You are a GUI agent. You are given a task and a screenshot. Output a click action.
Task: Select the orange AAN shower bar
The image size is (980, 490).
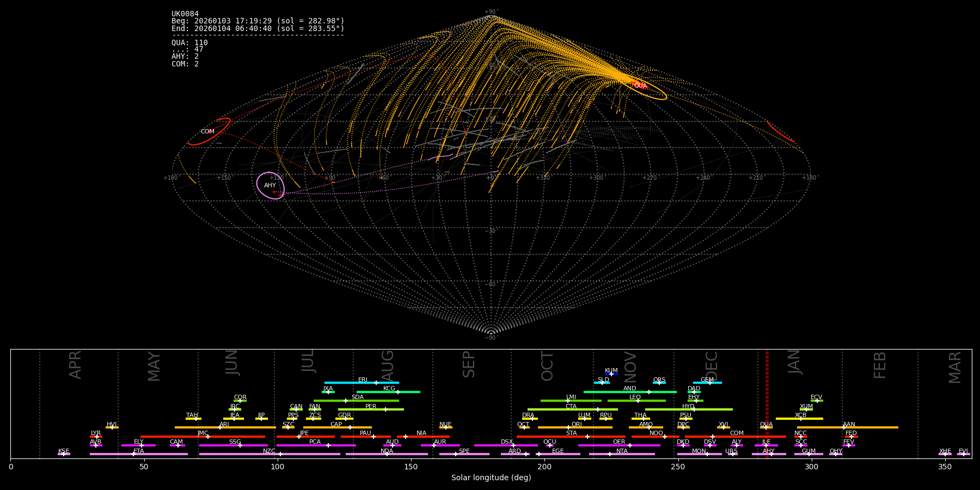click(848, 427)
